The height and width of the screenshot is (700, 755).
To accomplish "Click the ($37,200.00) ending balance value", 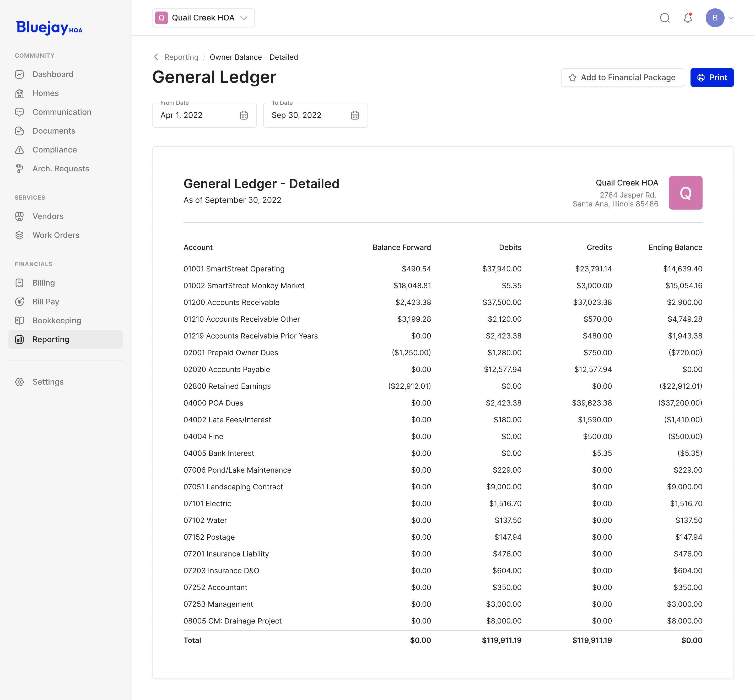I will [x=680, y=403].
